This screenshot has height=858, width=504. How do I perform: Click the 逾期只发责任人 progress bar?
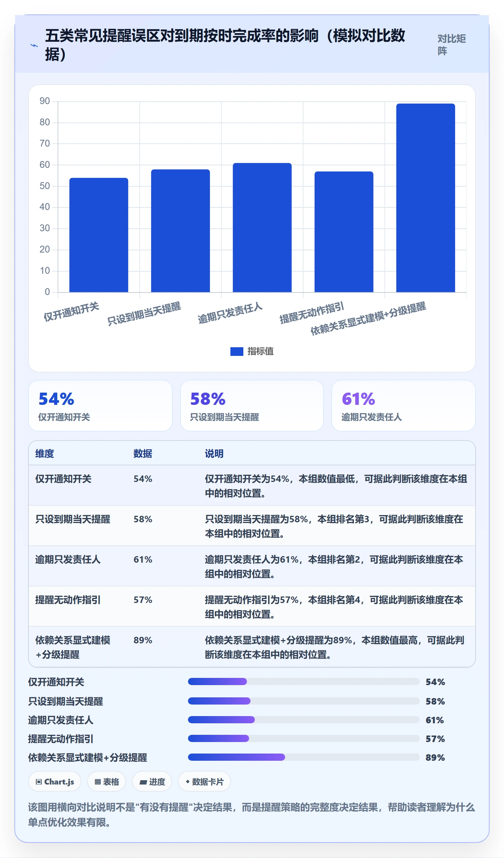[303, 720]
